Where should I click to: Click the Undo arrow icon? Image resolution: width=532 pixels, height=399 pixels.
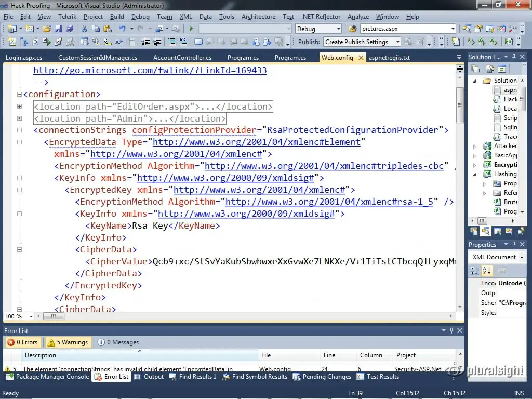pyautogui.click(x=123, y=29)
